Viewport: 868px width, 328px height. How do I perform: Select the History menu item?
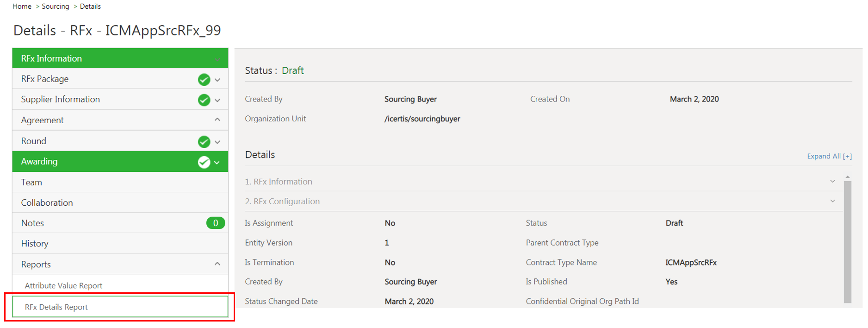click(35, 244)
